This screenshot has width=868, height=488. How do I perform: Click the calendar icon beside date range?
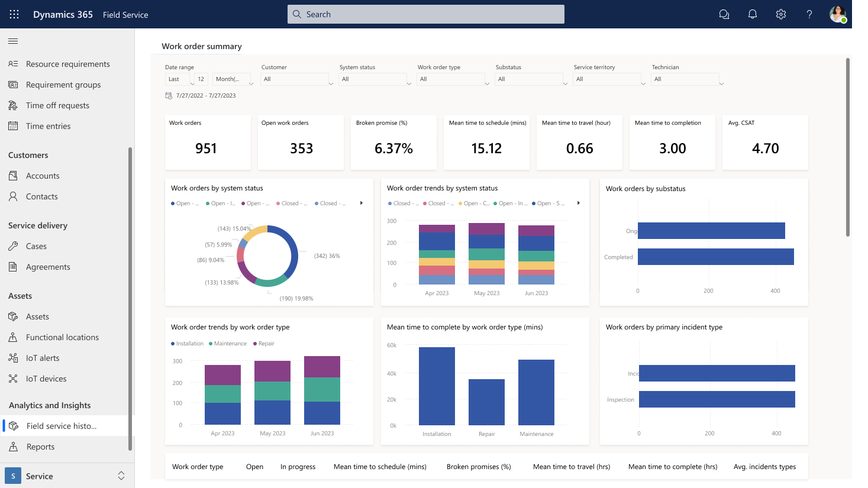(169, 95)
